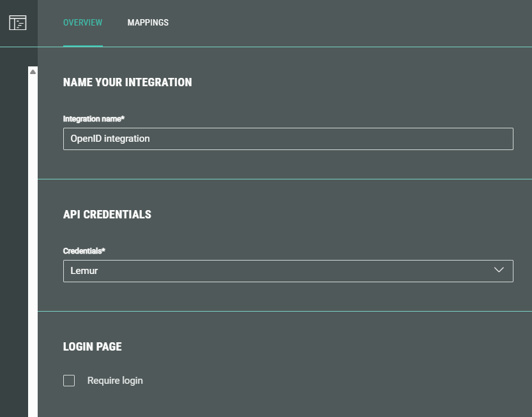Click the white vertical scrollbar track

pyautogui.click(x=33, y=243)
